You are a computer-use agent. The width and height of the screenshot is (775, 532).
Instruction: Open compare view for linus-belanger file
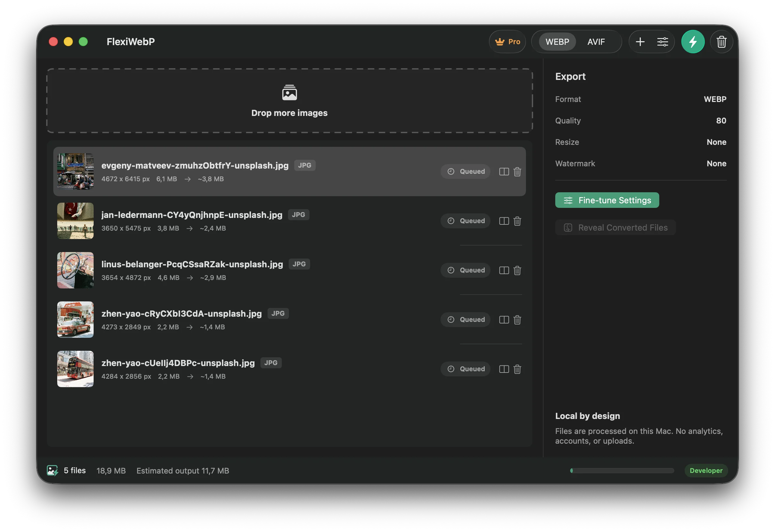point(504,270)
